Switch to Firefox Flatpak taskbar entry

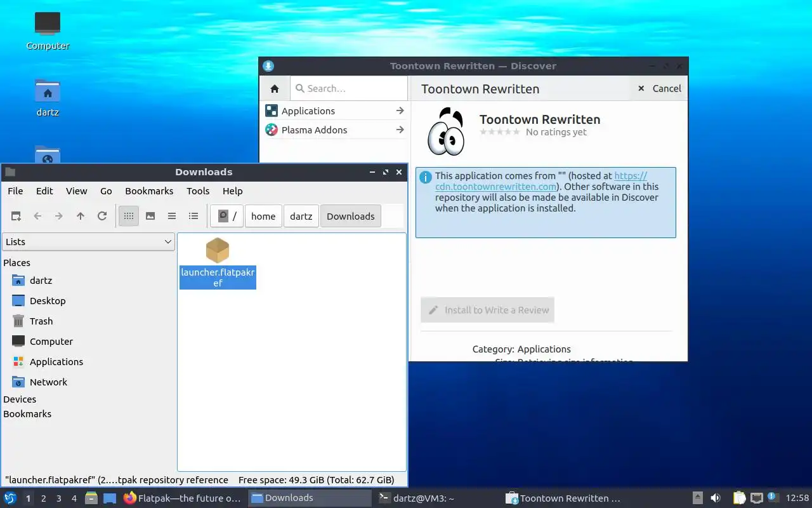point(183,498)
